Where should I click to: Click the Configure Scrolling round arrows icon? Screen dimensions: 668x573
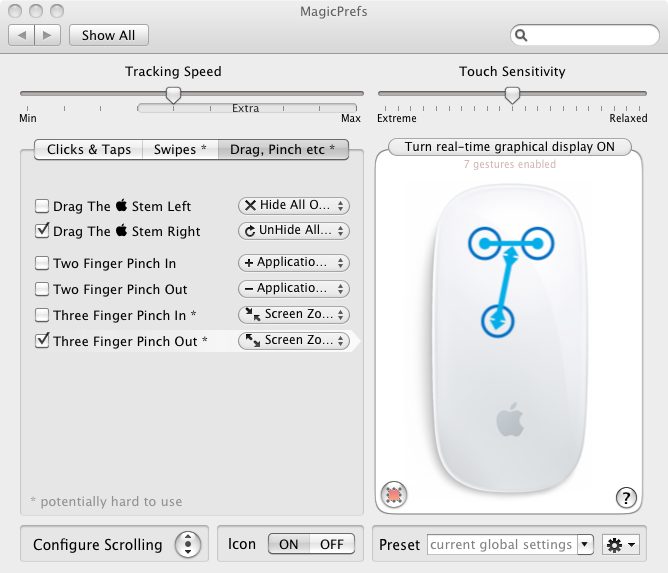point(187,545)
